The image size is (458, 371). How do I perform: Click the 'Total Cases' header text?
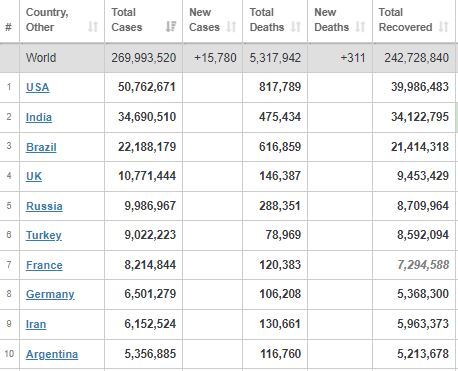127,20
